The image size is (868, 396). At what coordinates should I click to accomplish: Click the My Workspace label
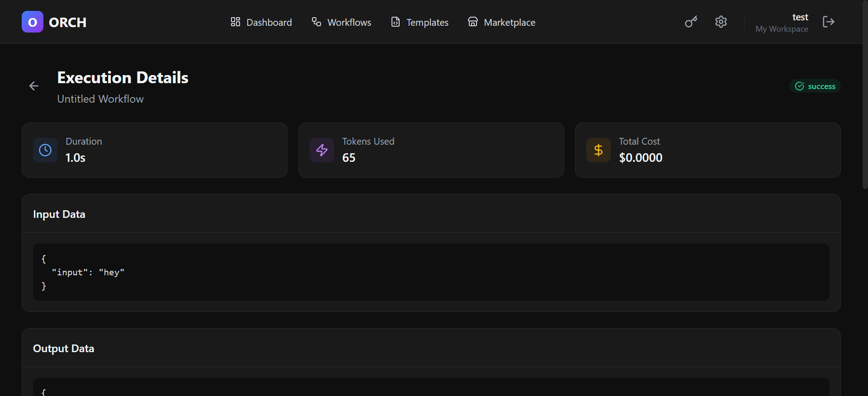click(782, 29)
